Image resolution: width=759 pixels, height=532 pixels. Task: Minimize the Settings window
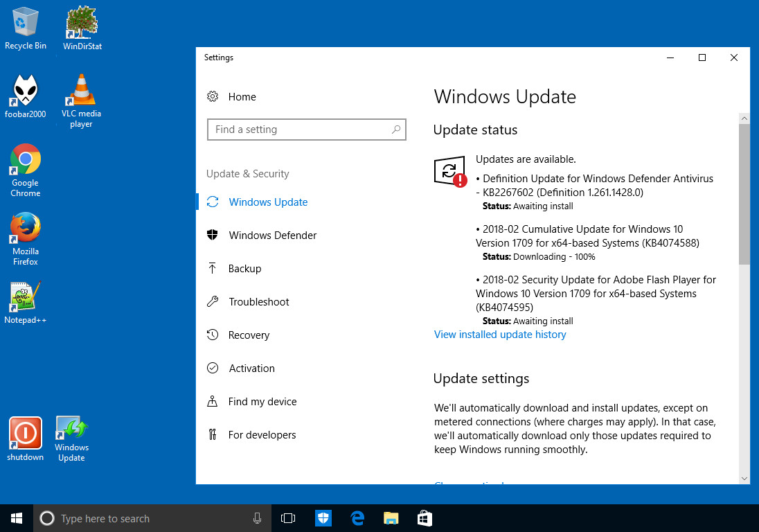coord(670,57)
